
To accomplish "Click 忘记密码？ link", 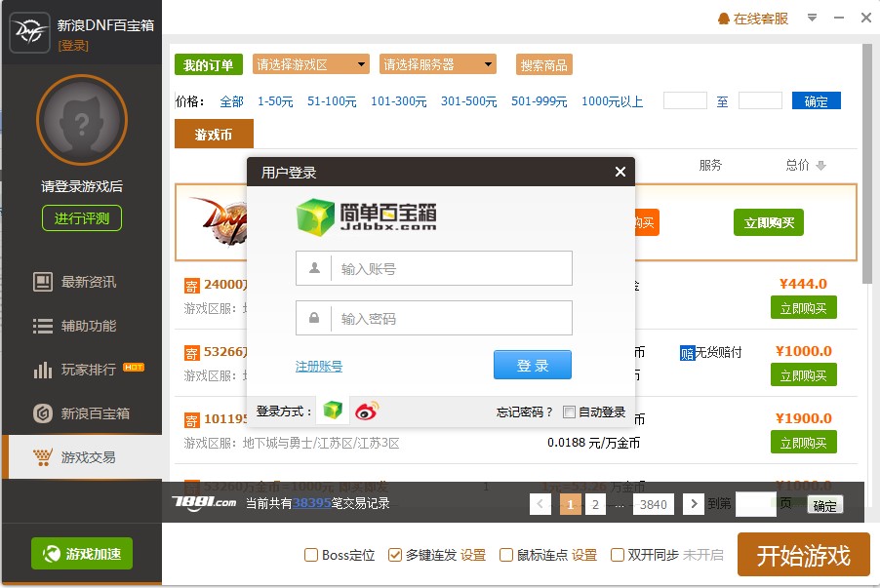I will click(525, 412).
